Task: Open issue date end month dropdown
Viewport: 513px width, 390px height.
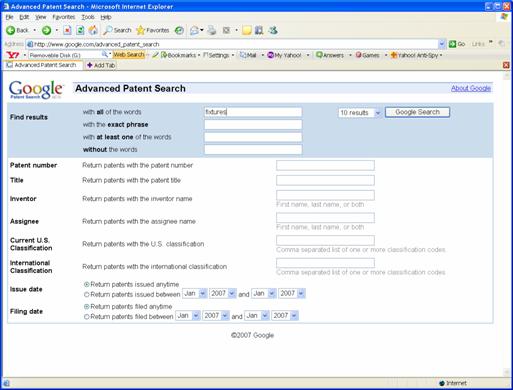Action: coord(264,294)
